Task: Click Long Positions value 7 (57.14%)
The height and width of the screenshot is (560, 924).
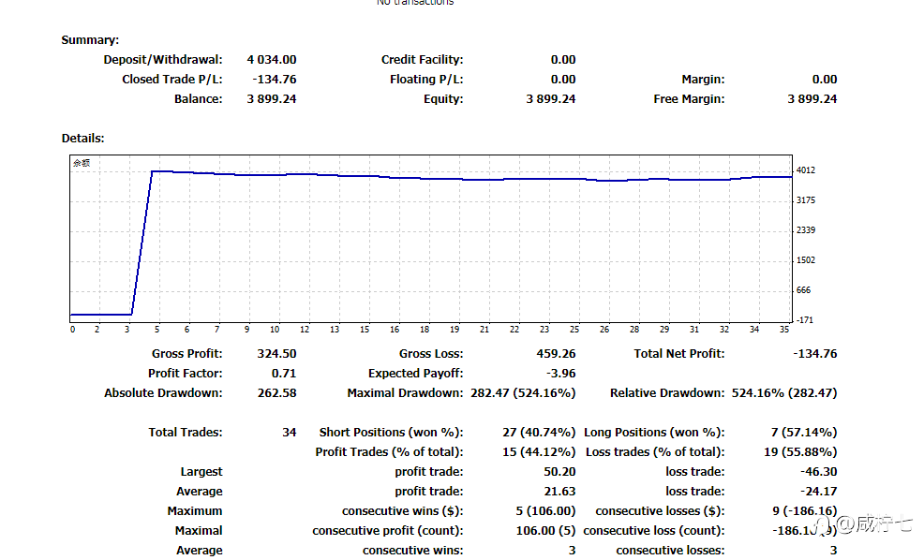Action: [x=804, y=433]
